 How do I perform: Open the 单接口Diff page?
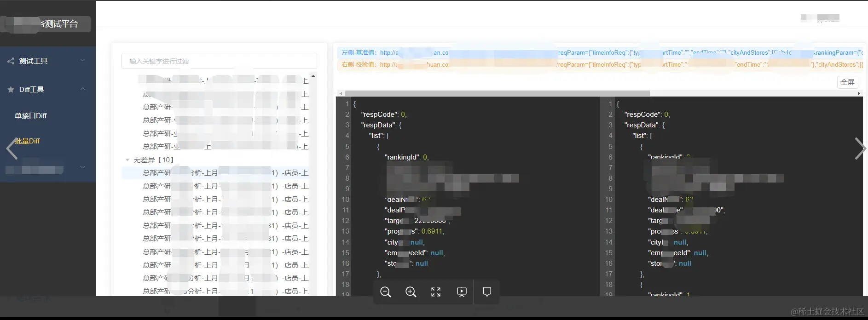[31, 115]
